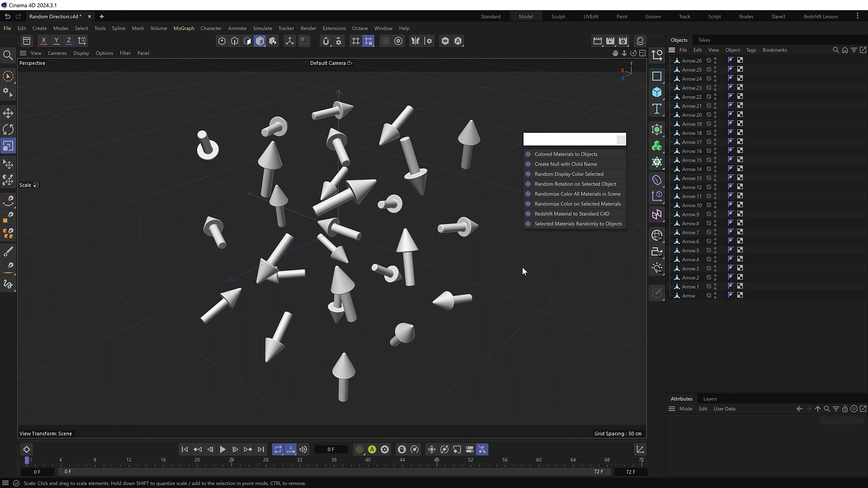This screenshot has height=488, width=868.
Task: Open Object Manager hamburger menu
Action: pyautogui.click(x=672, y=50)
